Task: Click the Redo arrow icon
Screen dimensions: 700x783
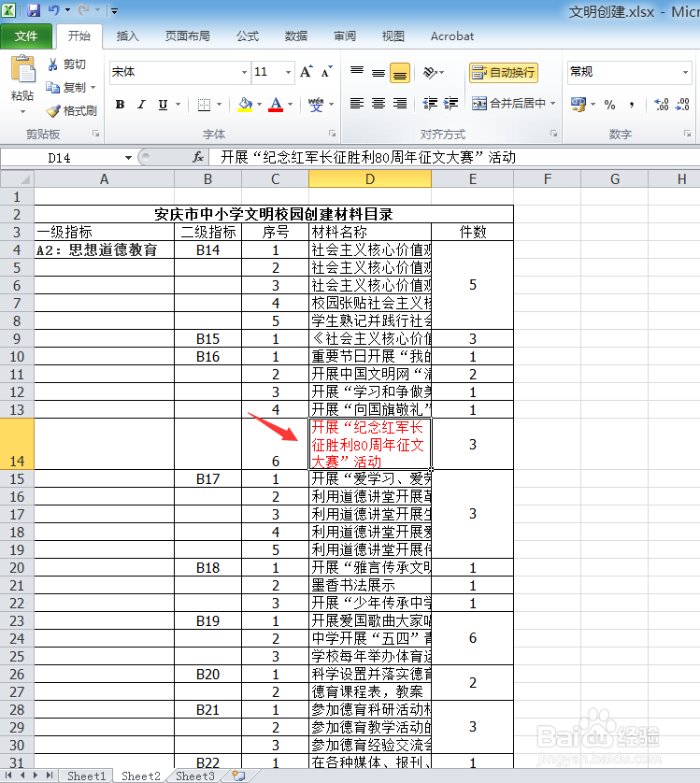Action: 83,10
